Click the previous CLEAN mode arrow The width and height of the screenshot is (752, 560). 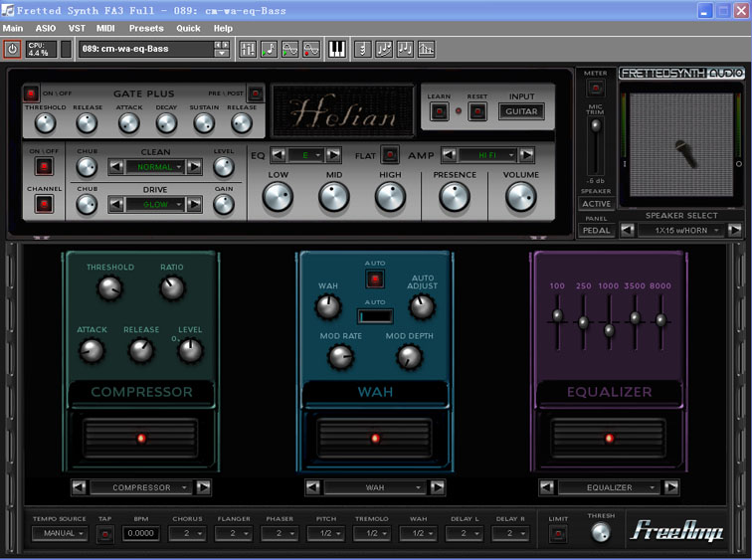(x=115, y=167)
